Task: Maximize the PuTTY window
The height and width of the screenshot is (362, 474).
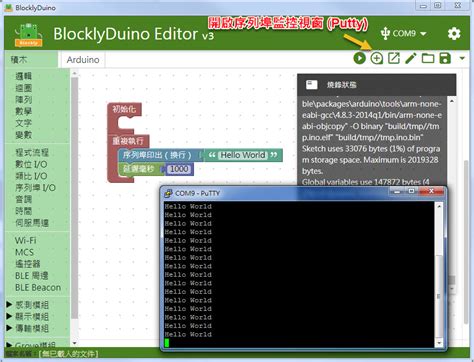Action: (412, 191)
